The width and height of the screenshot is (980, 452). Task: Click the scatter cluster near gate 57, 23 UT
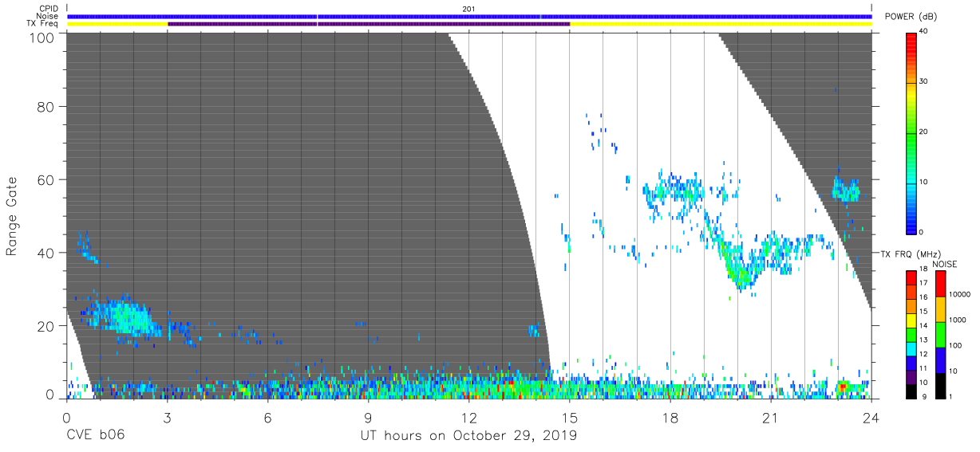846,191
